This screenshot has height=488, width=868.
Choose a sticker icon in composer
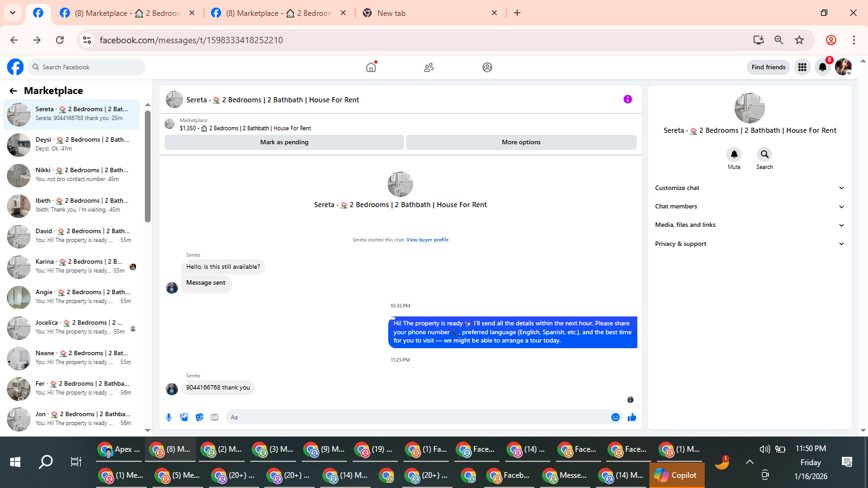coord(200,417)
